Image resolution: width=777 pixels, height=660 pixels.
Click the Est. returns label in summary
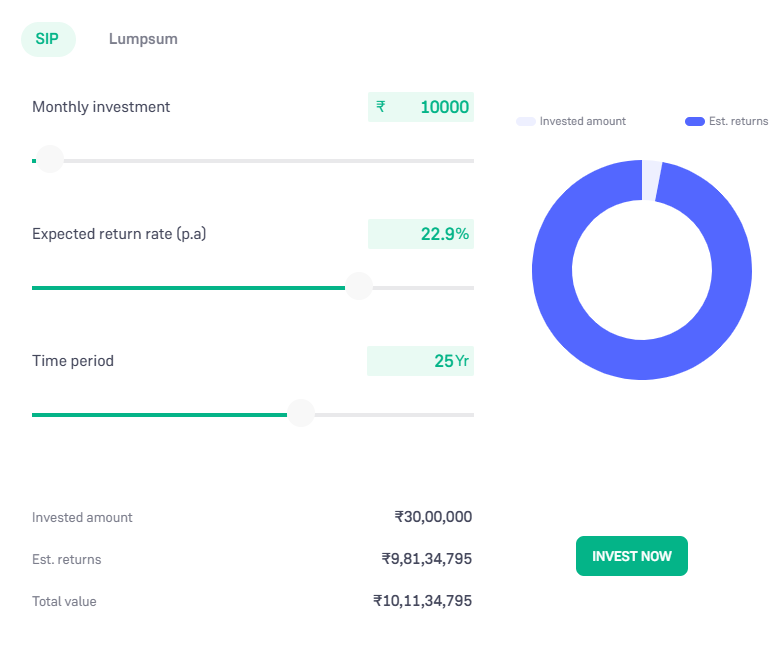click(67, 559)
